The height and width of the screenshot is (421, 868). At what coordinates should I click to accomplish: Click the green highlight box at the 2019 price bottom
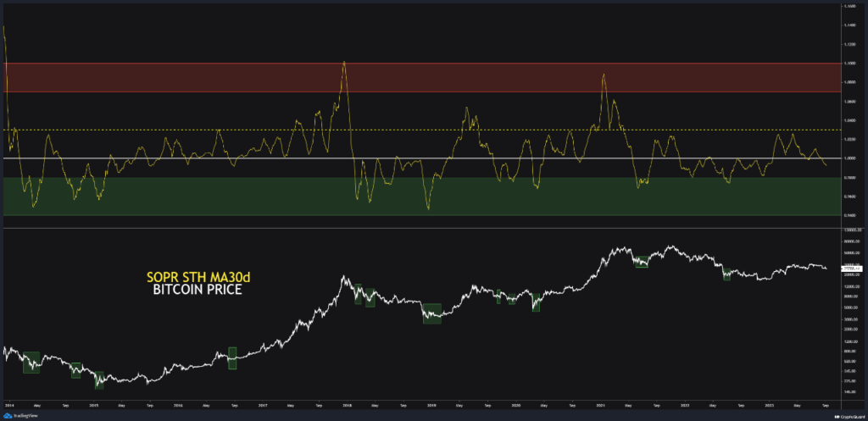432,313
